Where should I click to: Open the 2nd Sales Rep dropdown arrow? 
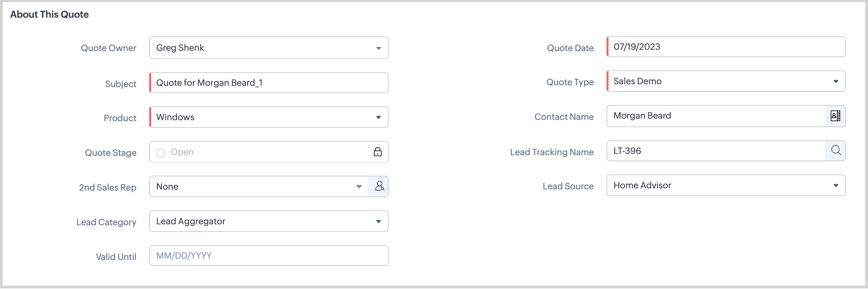(359, 187)
